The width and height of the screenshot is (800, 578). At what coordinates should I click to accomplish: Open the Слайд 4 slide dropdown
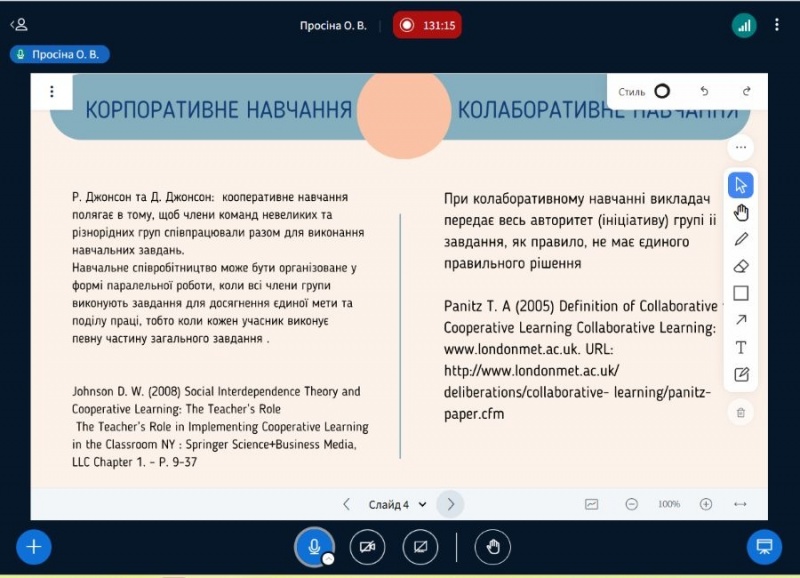click(x=397, y=505)
